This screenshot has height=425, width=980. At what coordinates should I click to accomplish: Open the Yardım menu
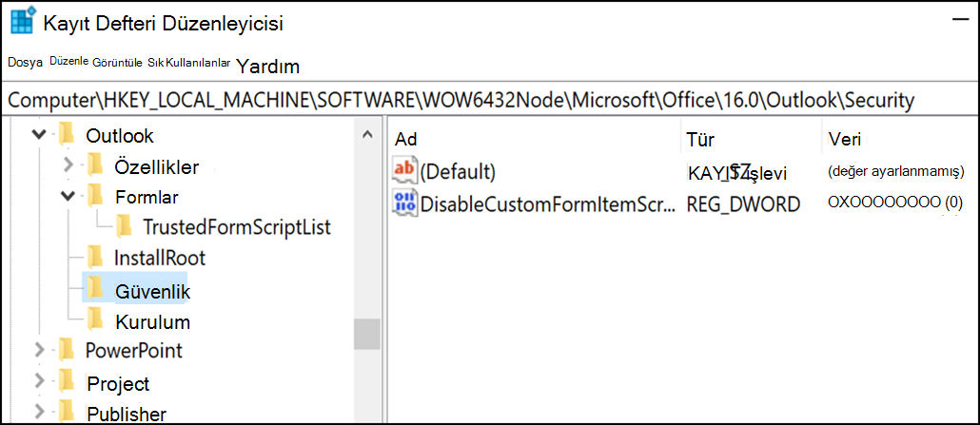tap(268, 66)
